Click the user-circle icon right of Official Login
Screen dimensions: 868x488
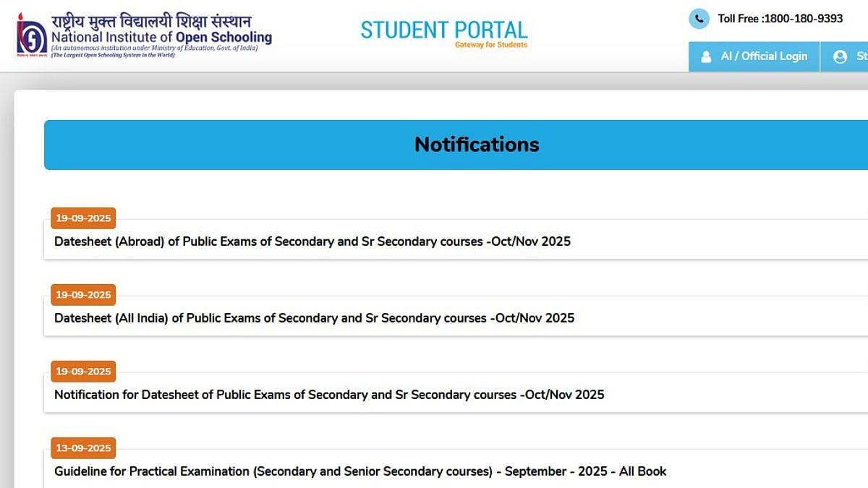840,56
